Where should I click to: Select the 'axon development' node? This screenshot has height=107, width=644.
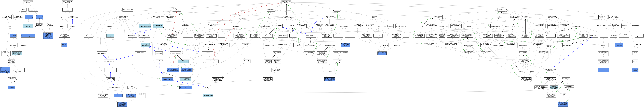(x=208, y=96)
